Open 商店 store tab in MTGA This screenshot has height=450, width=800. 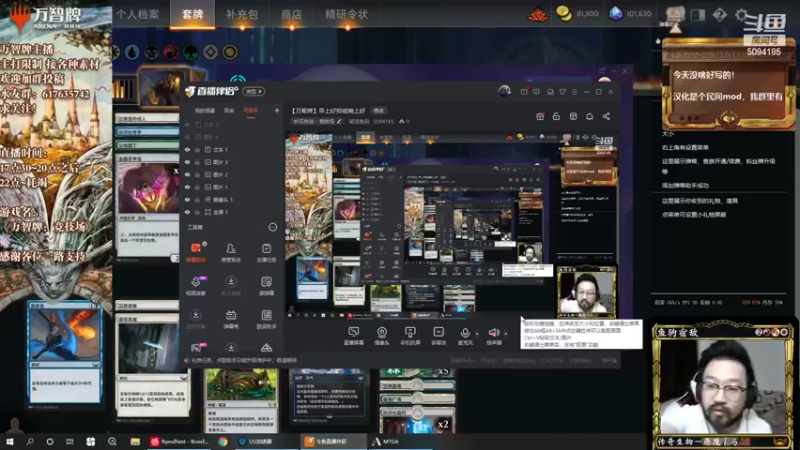point(291,14)
